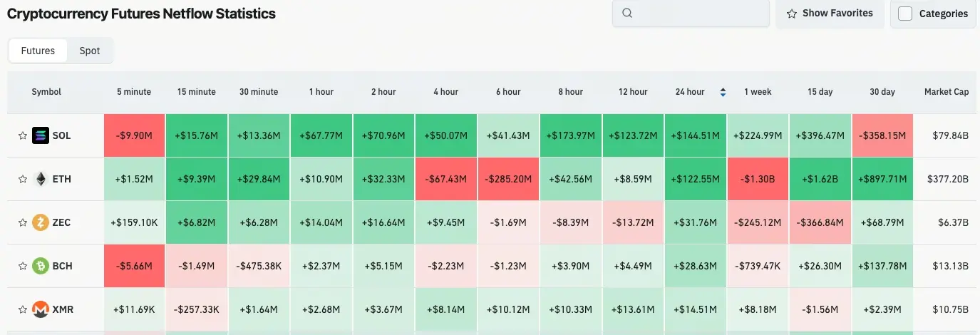Click BCH 30 day value +$137.78M

(882, 266)
